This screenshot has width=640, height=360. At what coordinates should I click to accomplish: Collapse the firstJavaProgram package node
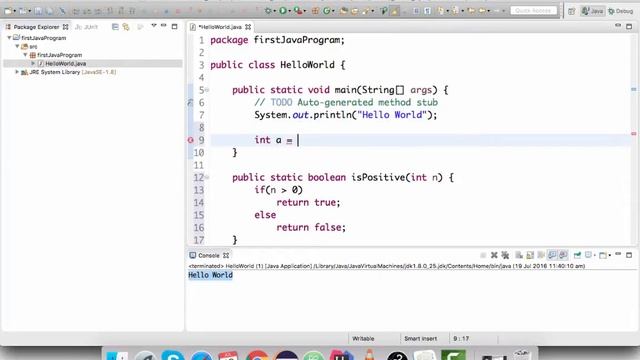pyautogui.click(x=25, y=55)
